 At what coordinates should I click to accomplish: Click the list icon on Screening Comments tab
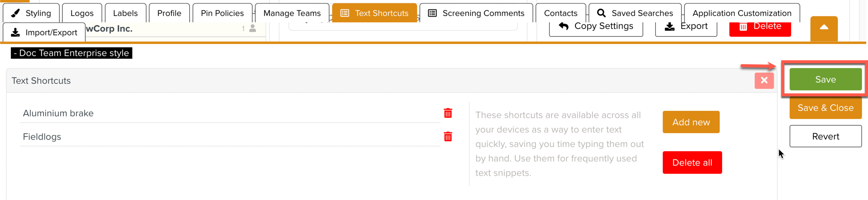pyautogui.click(x=432, y=13)
